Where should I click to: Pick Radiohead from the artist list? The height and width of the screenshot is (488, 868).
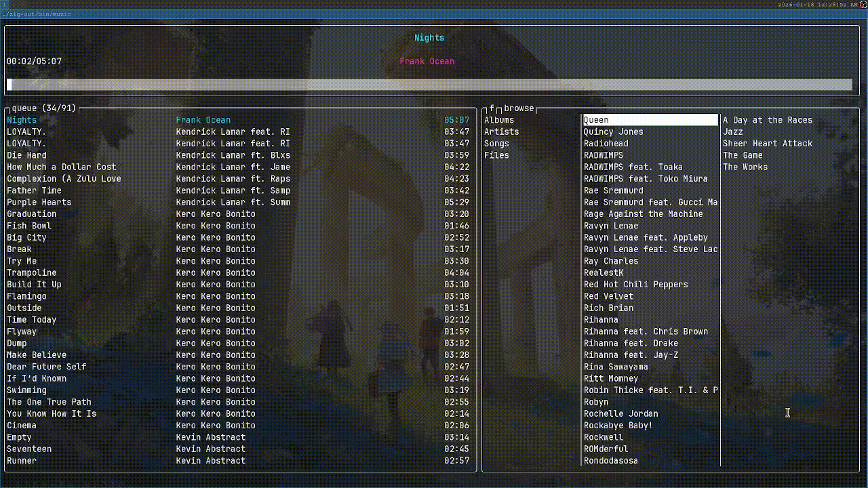click(606, 144)
